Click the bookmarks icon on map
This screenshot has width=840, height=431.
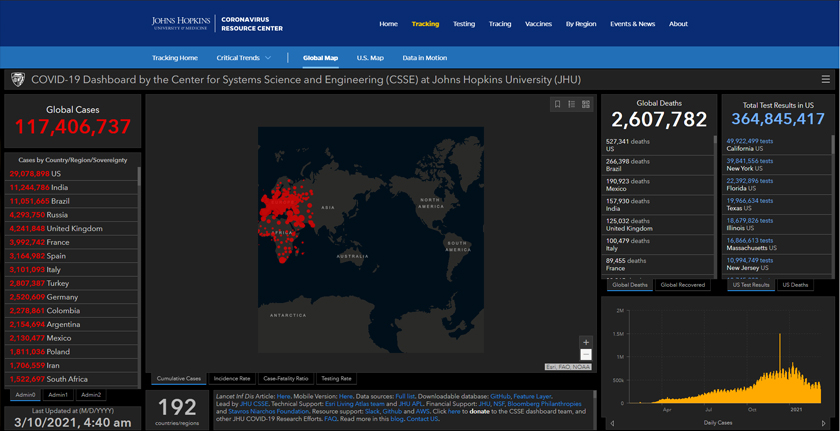pyautogui.click(x=558, y=104)
